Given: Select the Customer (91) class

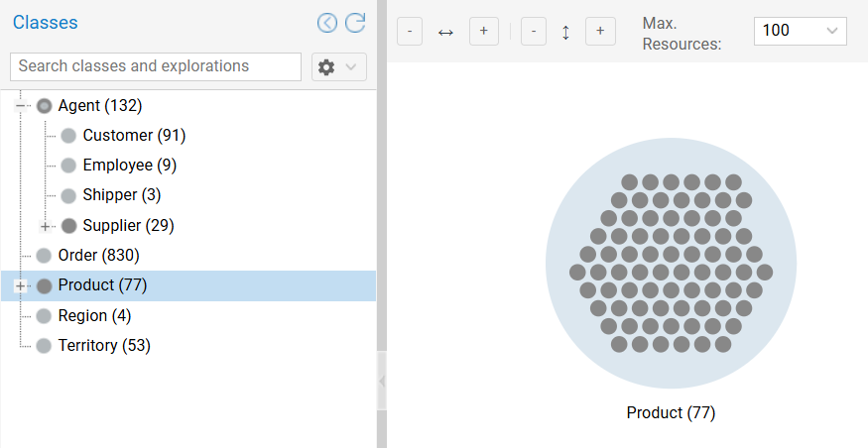Looking at the screenshot, I should click(134, 136).
